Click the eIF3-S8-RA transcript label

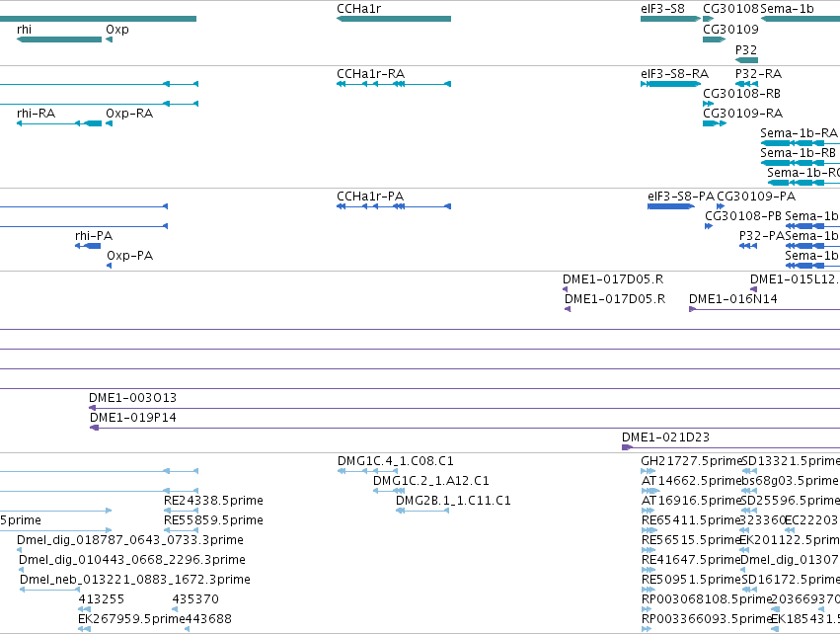pyautogui.click(x=674, y=74)
